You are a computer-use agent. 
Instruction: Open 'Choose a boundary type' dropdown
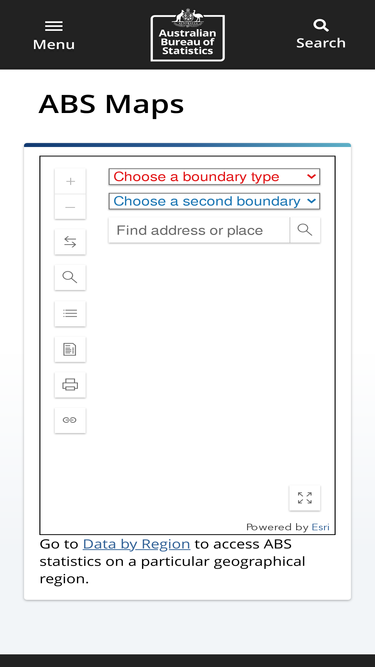[x=214, y=177]
